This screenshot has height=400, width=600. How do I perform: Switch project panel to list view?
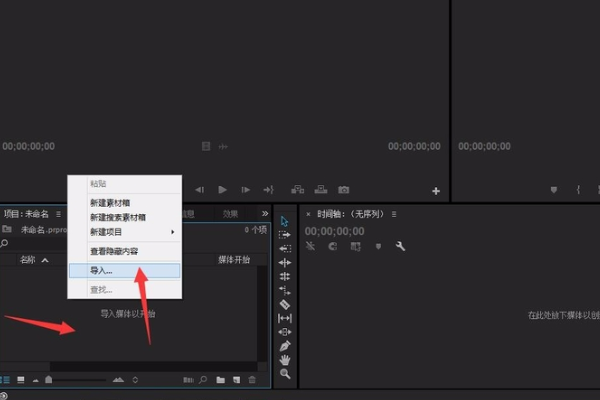click(x=6, y=380)
